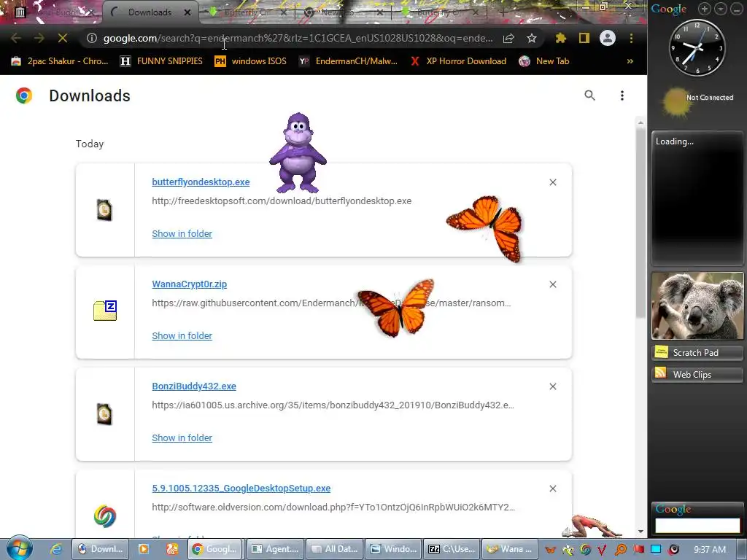The image size is (747, 560).
Task: Click the butterflyondesktop.exe file icon
Action: (x=104, y=210)
